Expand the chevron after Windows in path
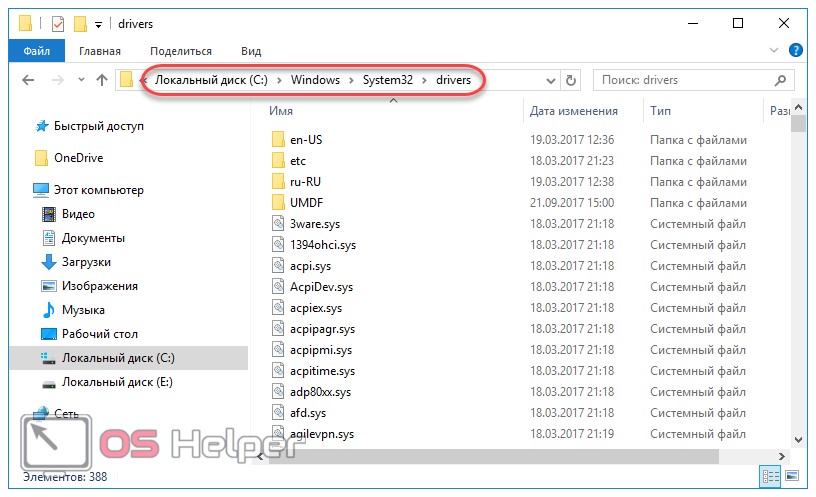 tap(351, 81)
